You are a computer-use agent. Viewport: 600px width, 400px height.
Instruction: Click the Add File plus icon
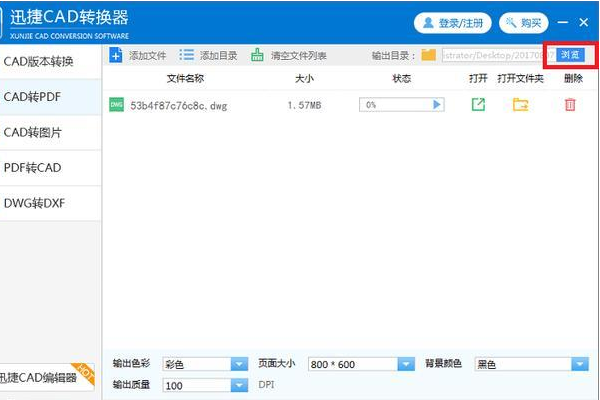point(116,55)
